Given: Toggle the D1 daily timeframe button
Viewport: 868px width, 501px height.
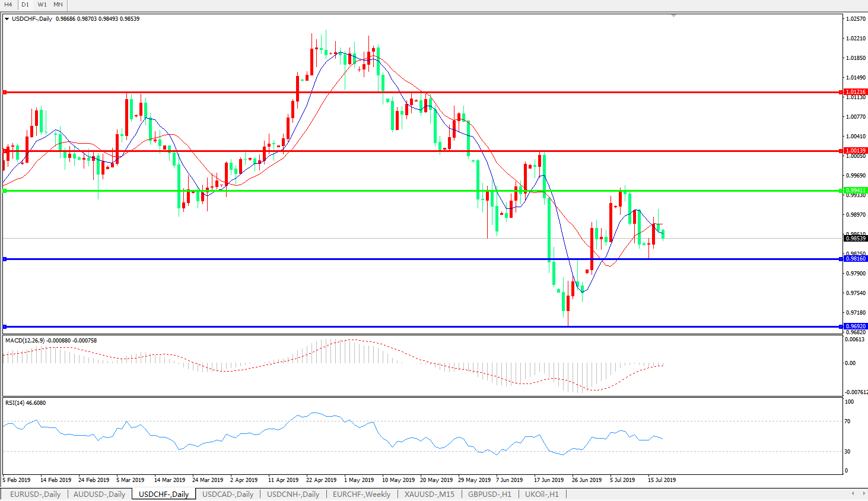Looking at the screenshot, I should click(25, 5).
